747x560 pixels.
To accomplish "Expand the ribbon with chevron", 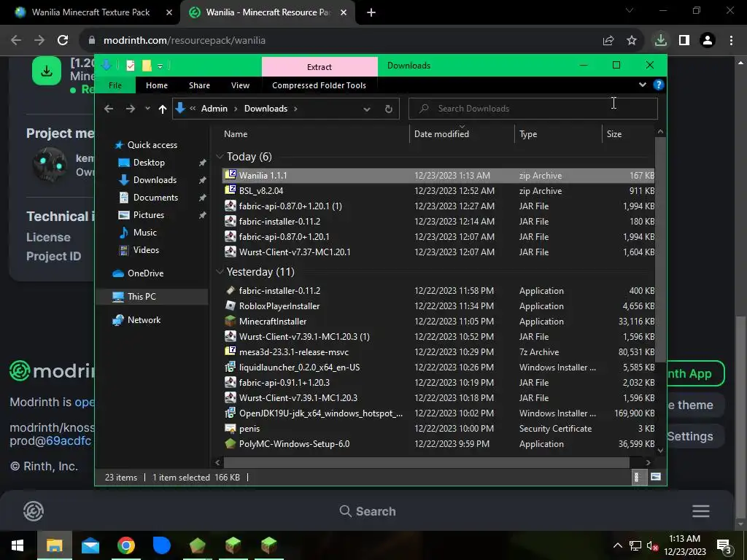I will tap(643, 85).
